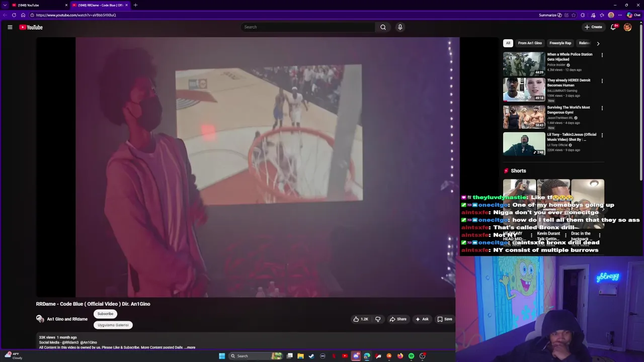Image resolution: width=644 pixels, height=362 pixels.
Task: Open options for World's Most Dangerous Gym video
Action: tap(602, 108)
